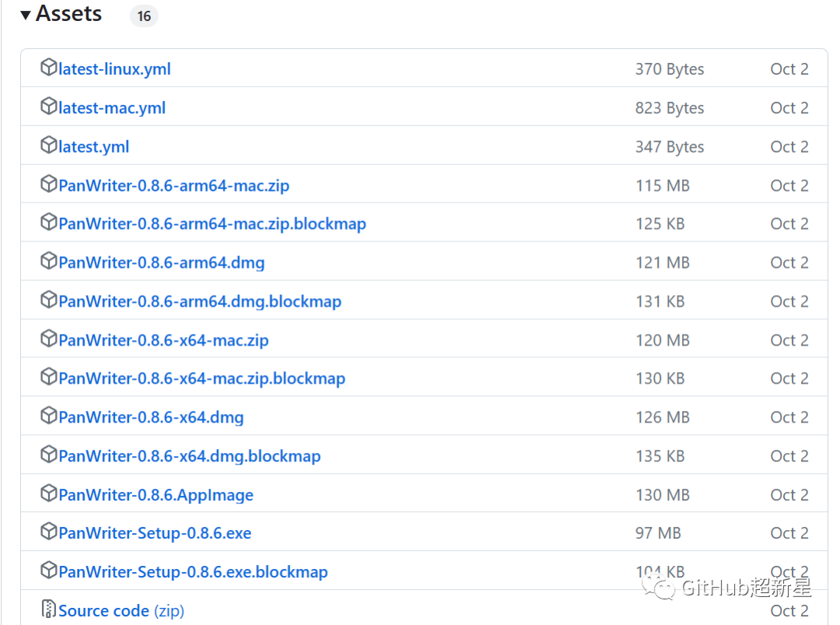Click package icon of PanWriter-0.8.6-x64-mac.zip.blockmap
Image resolution: width=840 pixels, height=625 pixels.
point(49,377)
